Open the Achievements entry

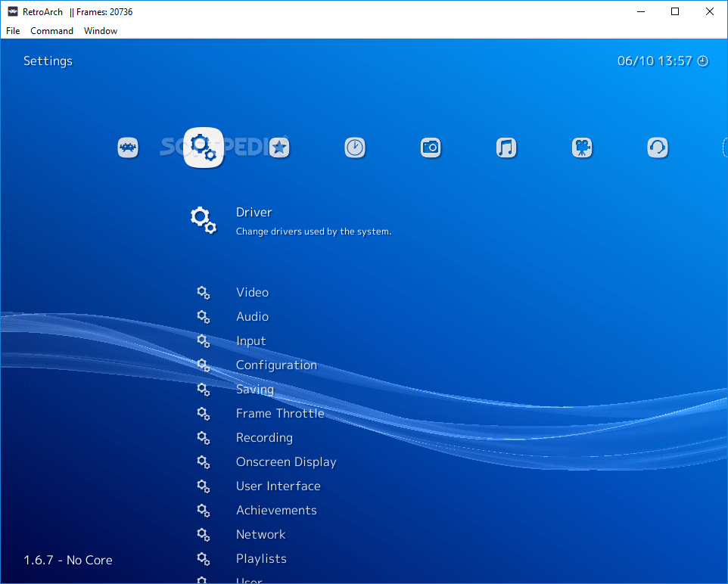point(276,510)
